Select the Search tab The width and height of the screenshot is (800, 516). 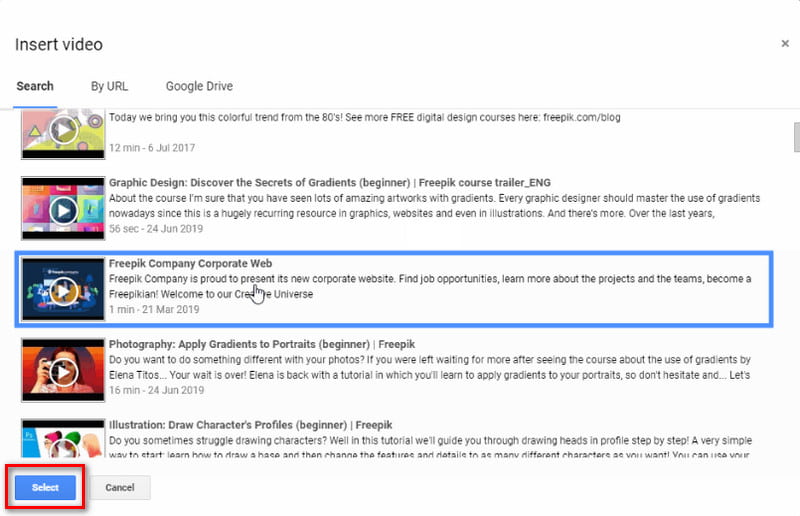coord(35,86)
